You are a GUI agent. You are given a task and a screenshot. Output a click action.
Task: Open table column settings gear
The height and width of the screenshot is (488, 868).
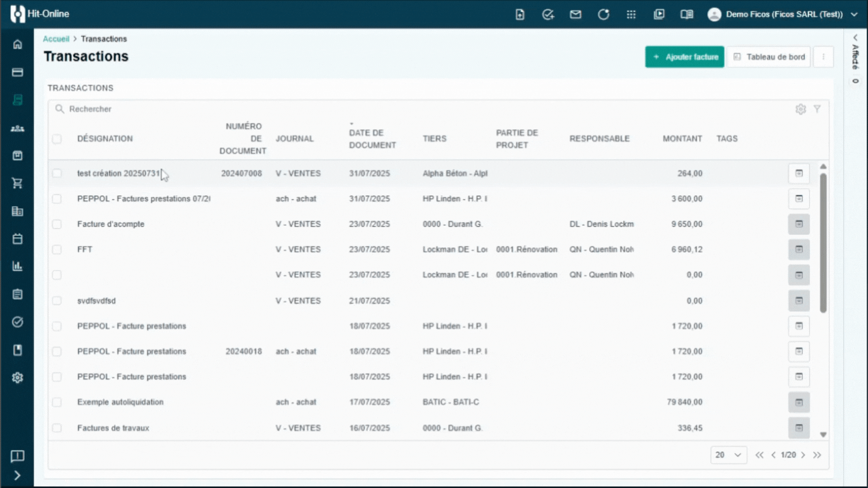[801, 109]
